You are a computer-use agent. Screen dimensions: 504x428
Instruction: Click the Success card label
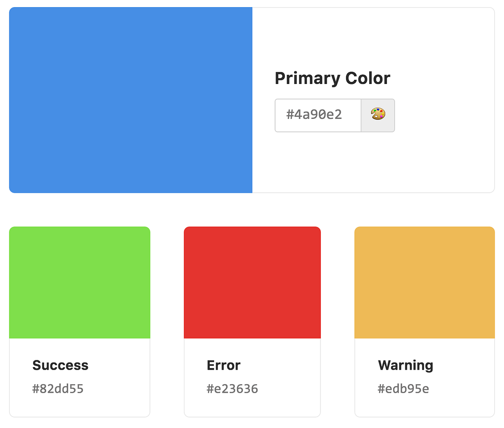[x=60, y=365]
